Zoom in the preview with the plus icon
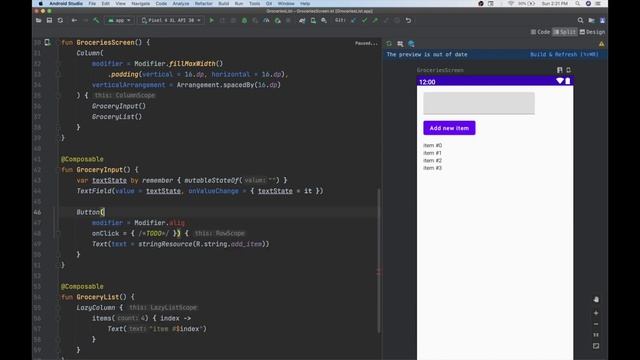Image resolution: width=640 pixels, height=360 pixels. [x=596, y=313]
